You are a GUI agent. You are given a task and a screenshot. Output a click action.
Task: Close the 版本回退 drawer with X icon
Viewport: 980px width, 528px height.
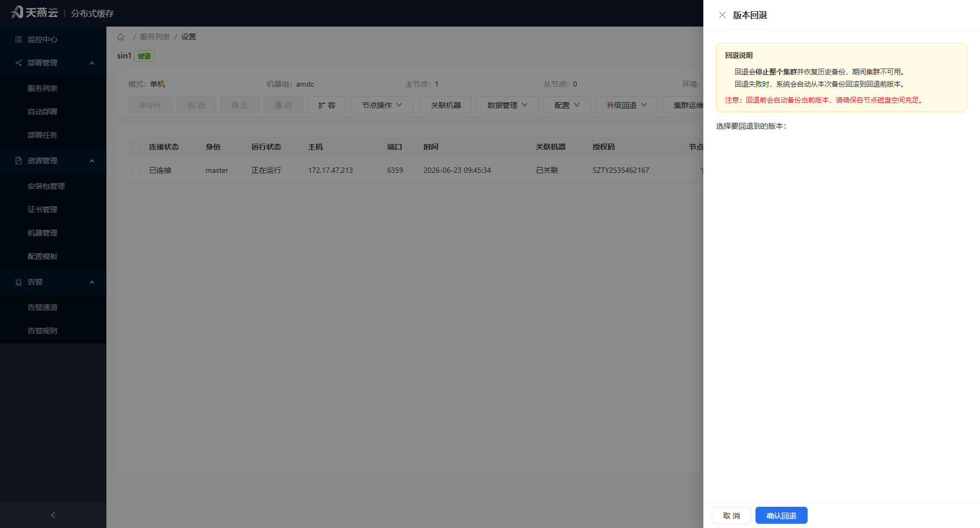(722, 15)
